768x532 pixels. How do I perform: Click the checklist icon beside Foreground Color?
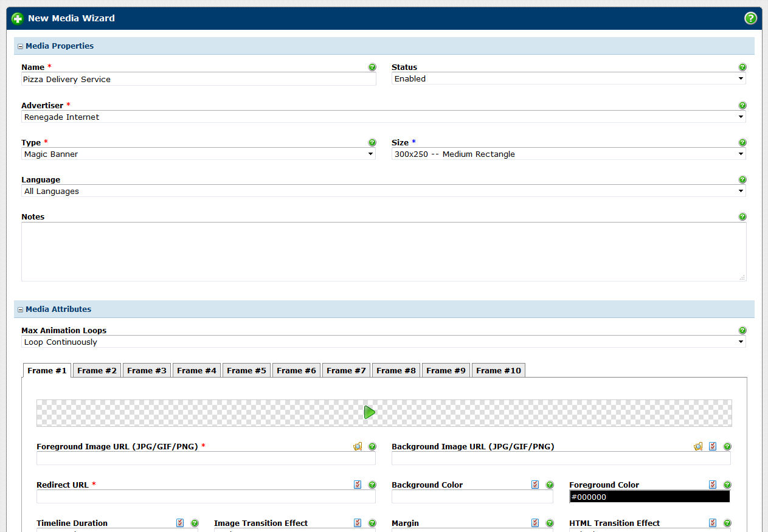713,485
